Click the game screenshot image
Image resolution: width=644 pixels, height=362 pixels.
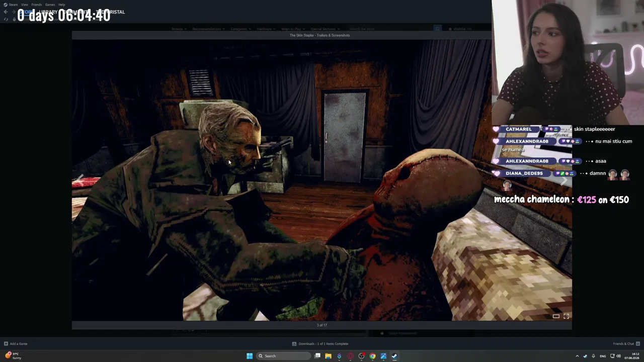[x=321, y=180]
